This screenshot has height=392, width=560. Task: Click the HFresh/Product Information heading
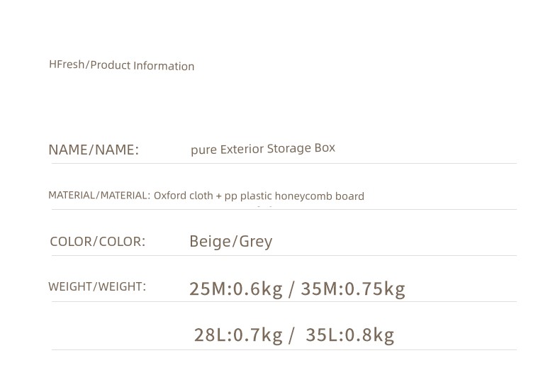[x=121, y=65]
